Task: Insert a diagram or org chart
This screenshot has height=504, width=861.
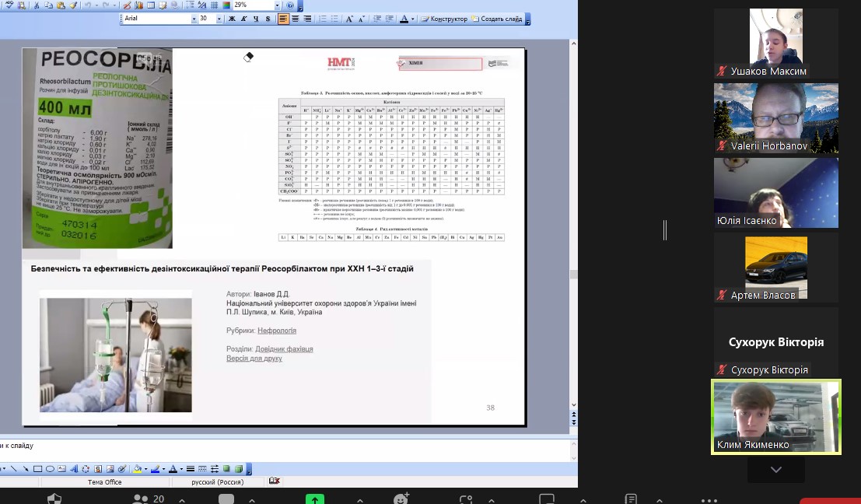Action: click(86, 469)
